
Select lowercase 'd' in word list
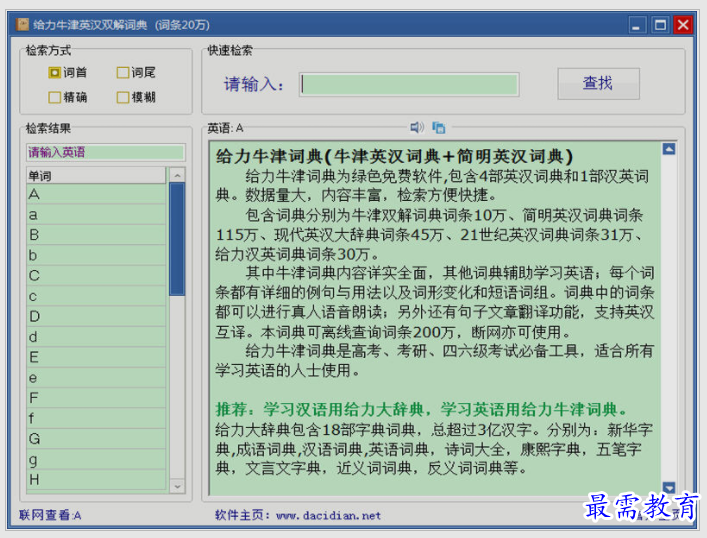click(x=96, y=337)
